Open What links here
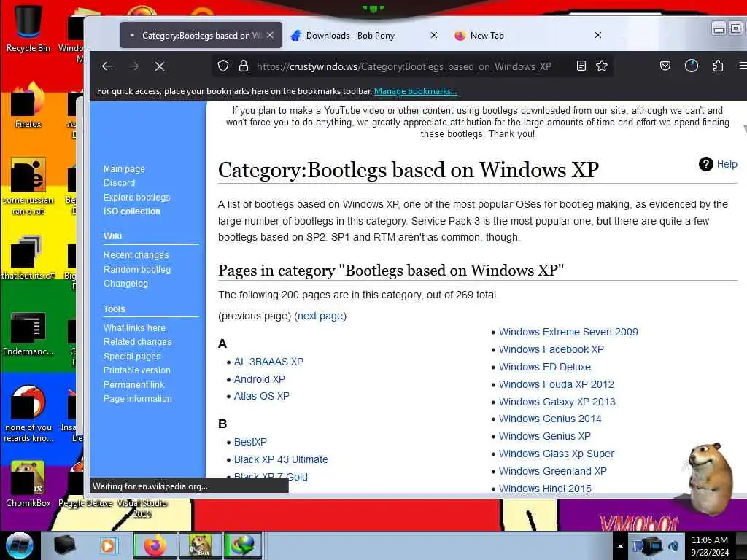The height and width of the screenshot is (560, 747). click(134, 327)
